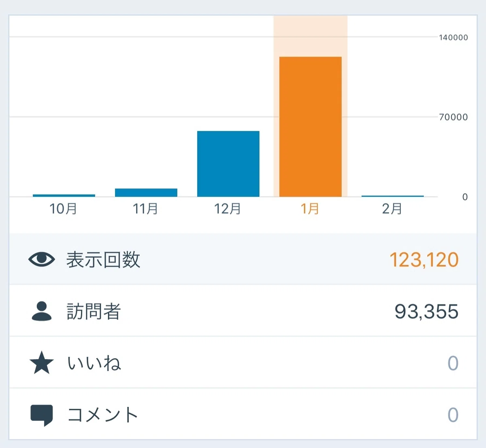Click the star icon beside いいね
The image size is (486, 448).
pos(42,363)
